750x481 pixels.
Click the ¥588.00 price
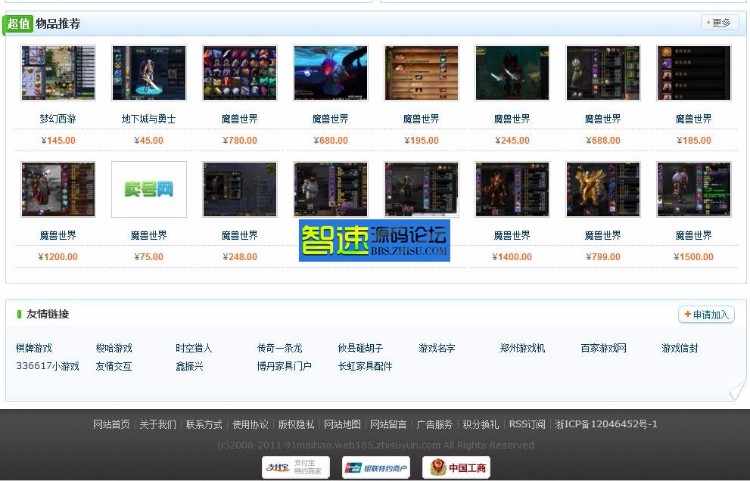[x=603, y=141]
